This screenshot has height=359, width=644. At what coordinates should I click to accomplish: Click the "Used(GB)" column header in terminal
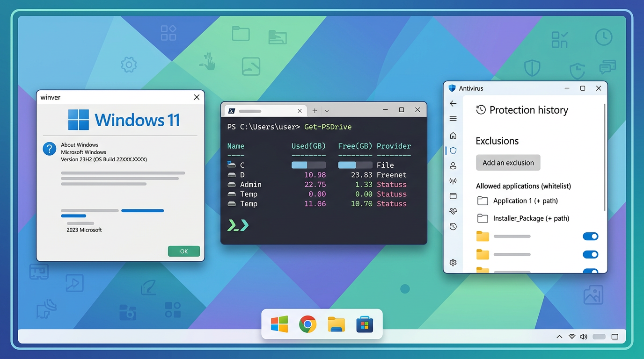308,146
